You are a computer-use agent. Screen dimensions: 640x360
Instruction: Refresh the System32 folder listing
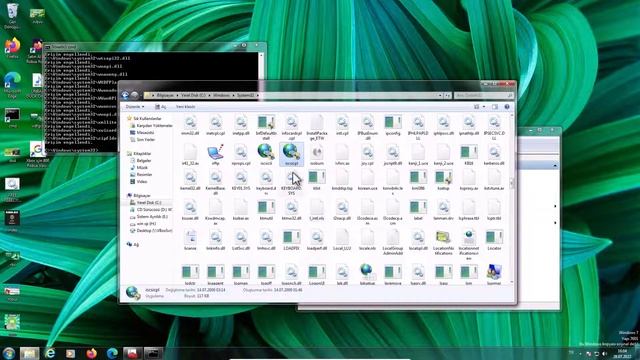(x=448, y=95)
